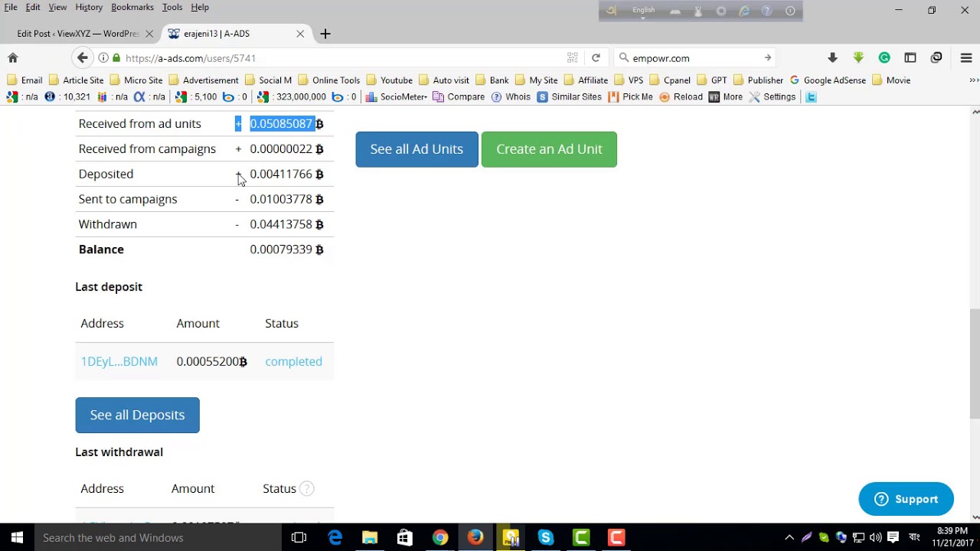This screenshot has height=551, width=980.
Task: Close the Edit Post WordPress tab
Action: point(149,34)
